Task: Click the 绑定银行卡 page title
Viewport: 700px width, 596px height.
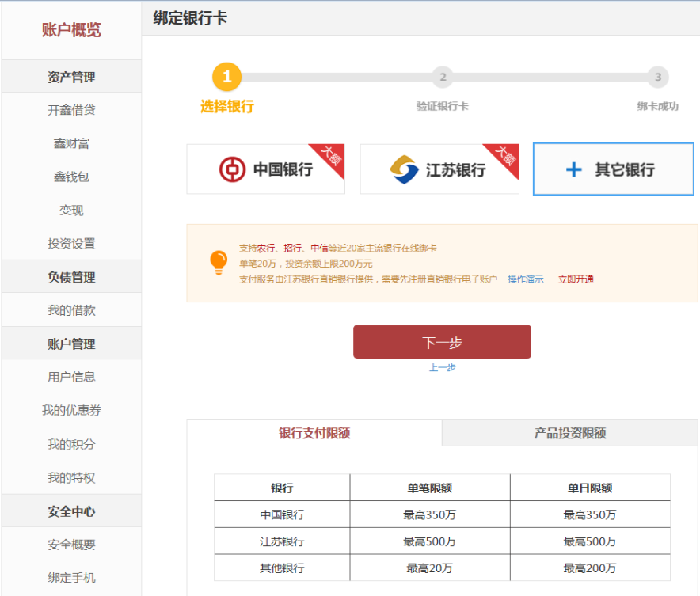Action: pos(190,18)
